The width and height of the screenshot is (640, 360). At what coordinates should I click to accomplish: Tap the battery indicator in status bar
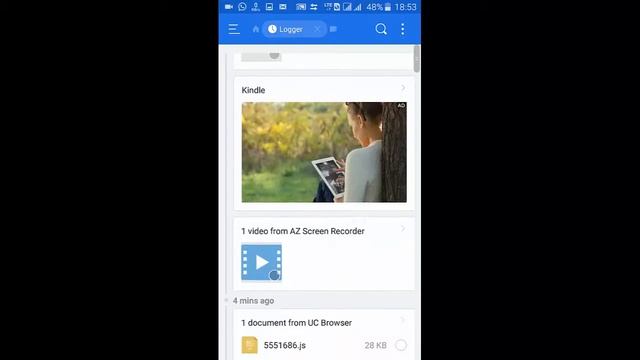388,7
